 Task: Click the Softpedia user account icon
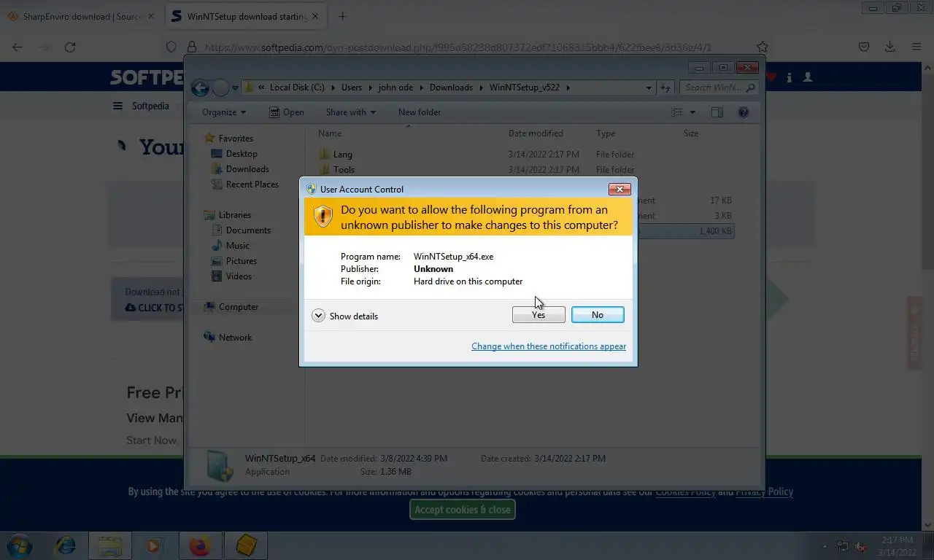[808, 77]
